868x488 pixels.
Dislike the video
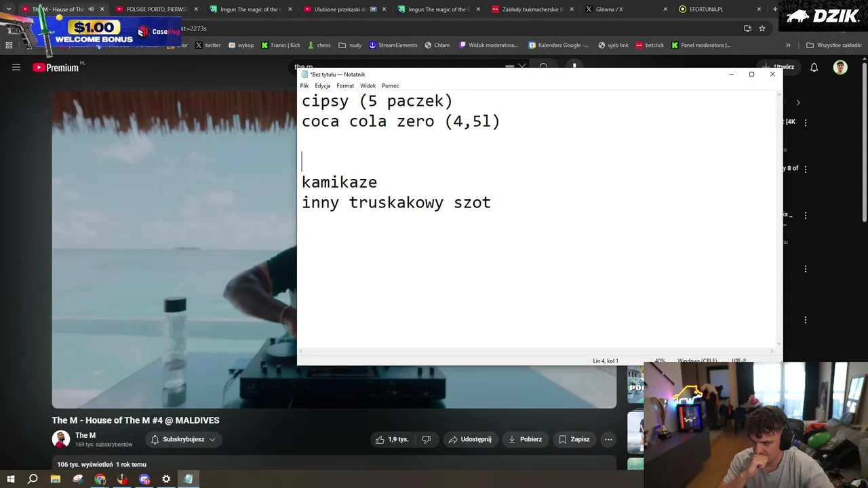coord(427,439)
